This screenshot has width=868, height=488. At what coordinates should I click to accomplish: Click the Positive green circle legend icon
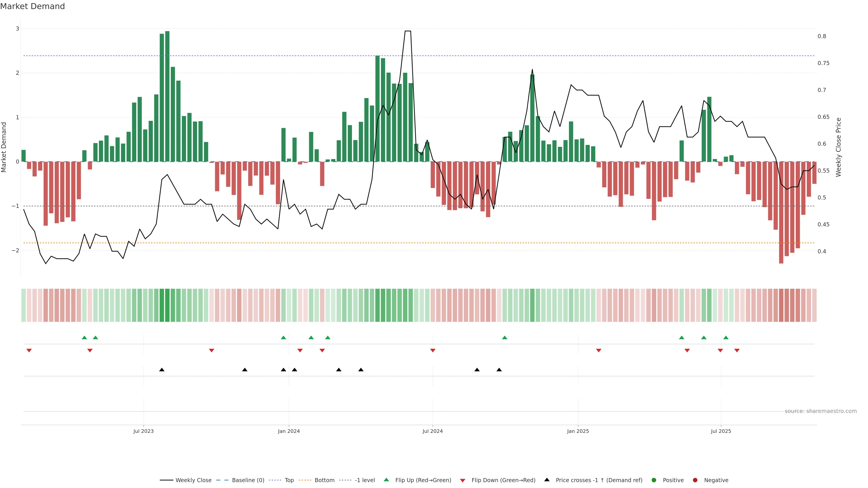(654, 480)
